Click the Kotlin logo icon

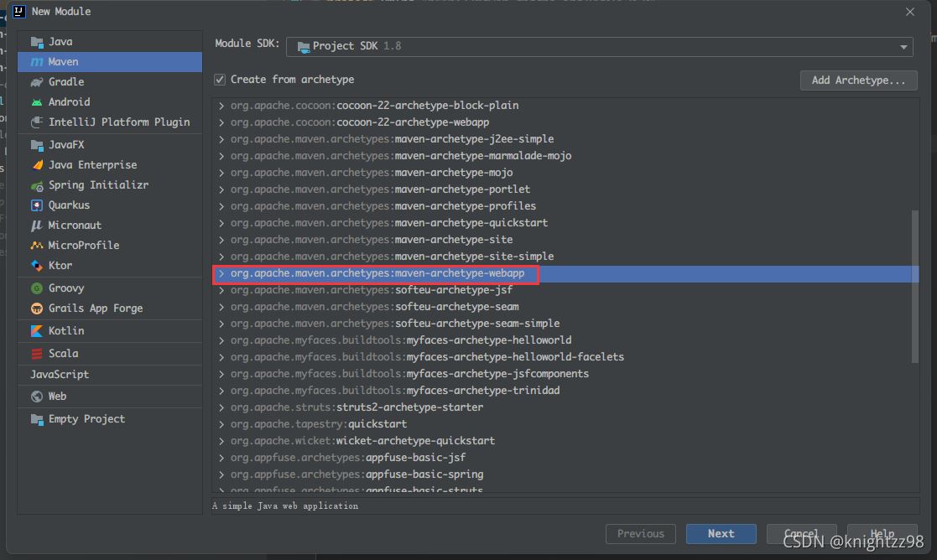pos(37,331)
